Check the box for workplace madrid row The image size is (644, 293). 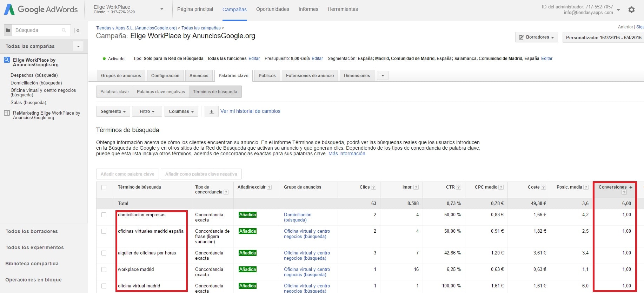pos(104,270)
